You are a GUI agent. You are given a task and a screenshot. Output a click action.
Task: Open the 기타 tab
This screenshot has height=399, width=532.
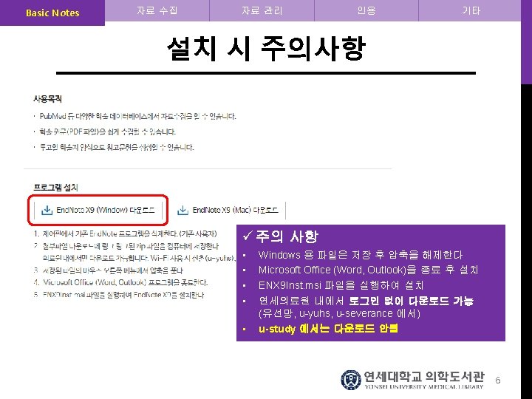[470, 10]
